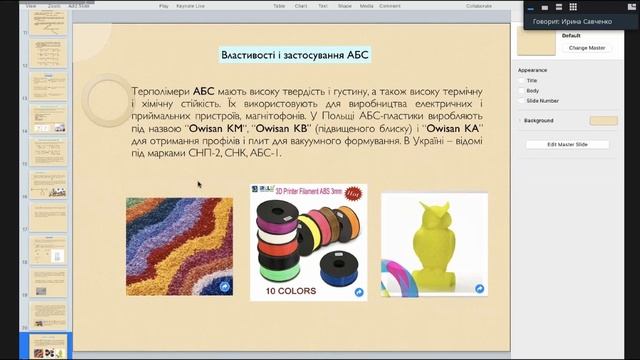Click the bold 'Owisan KM' text
The image size is (640, 360).
coord(216,129)
